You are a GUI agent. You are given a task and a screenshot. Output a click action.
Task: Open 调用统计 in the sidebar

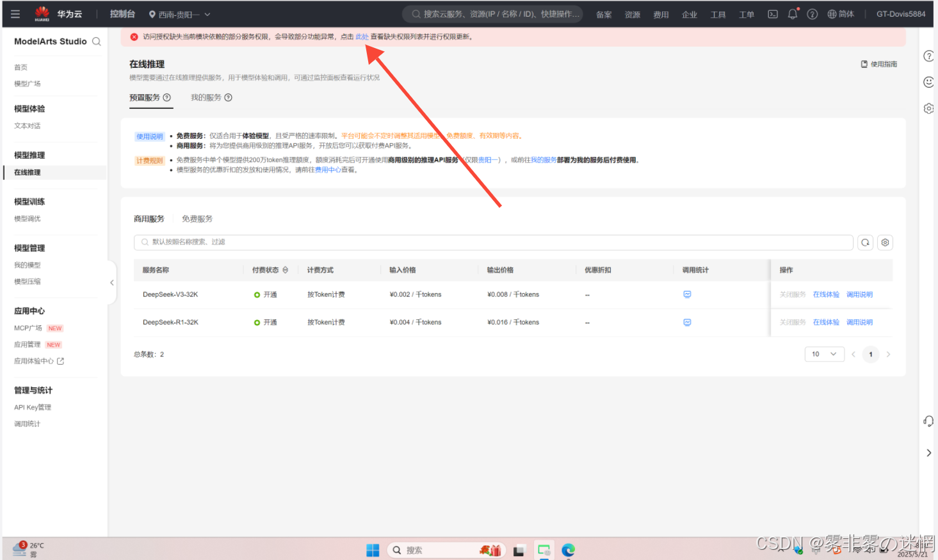point(28,424)
